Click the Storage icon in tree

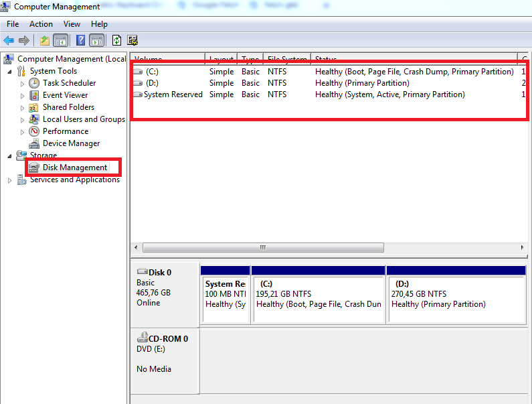point(21,155)
